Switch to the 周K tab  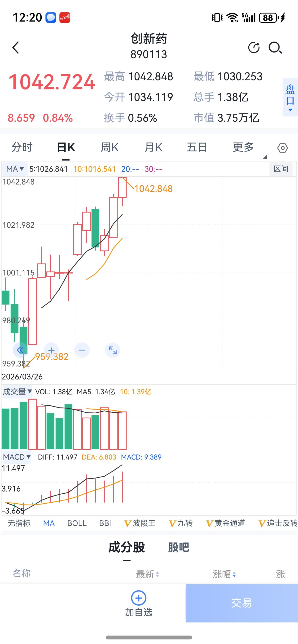pos(110,147)
